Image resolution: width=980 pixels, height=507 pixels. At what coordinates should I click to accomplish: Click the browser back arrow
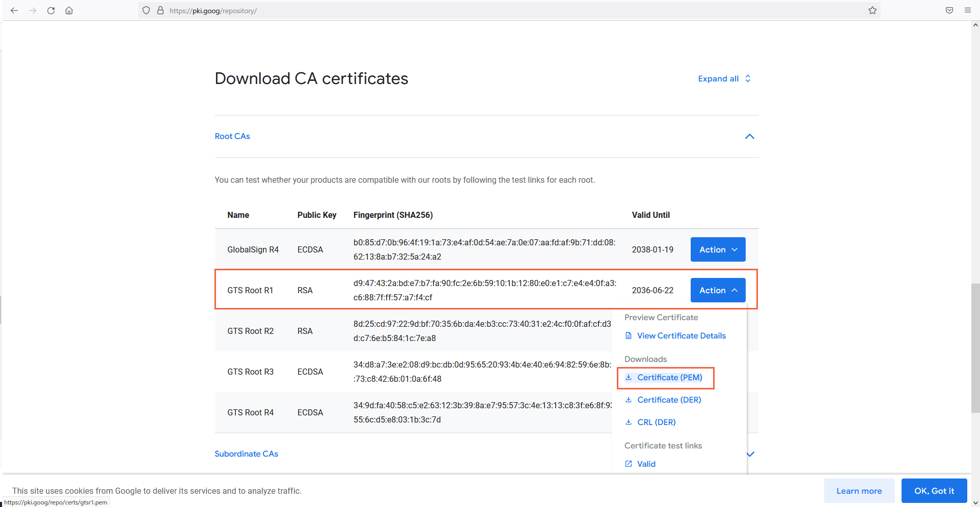point(14,10)
